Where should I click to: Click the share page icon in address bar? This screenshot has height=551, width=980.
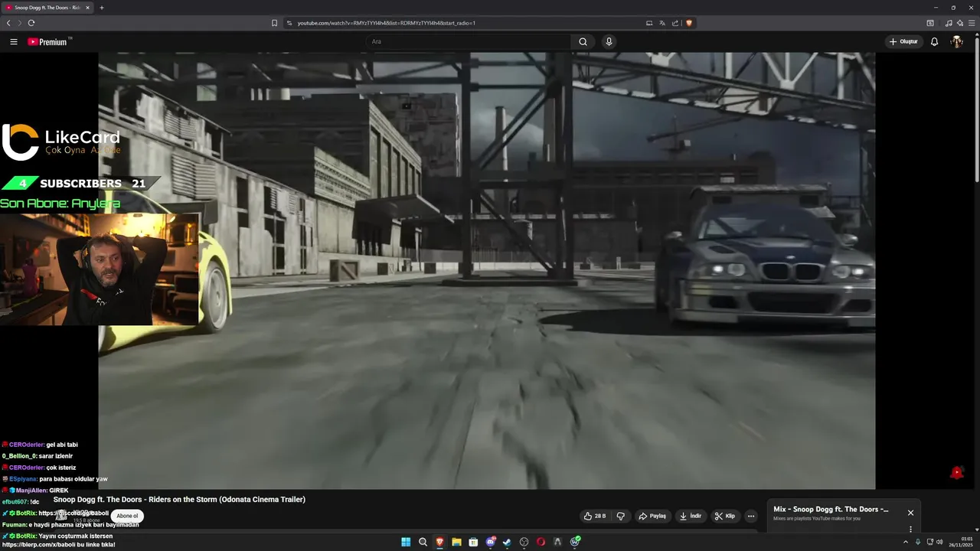tap(675, 23)
